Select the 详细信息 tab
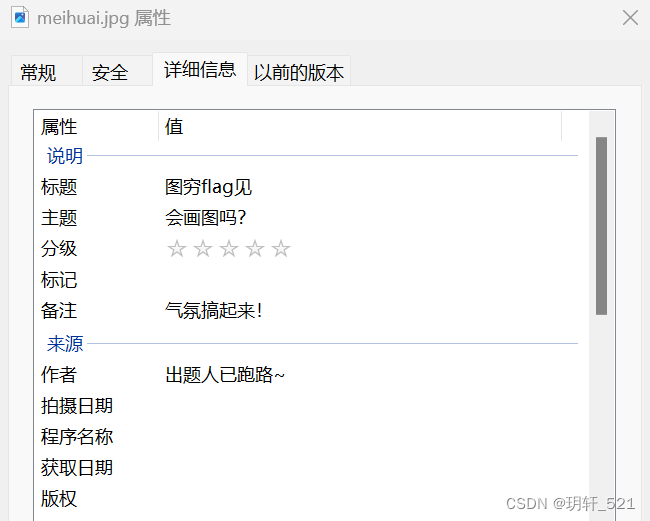650x521 pixels. [x=200, y=69]
